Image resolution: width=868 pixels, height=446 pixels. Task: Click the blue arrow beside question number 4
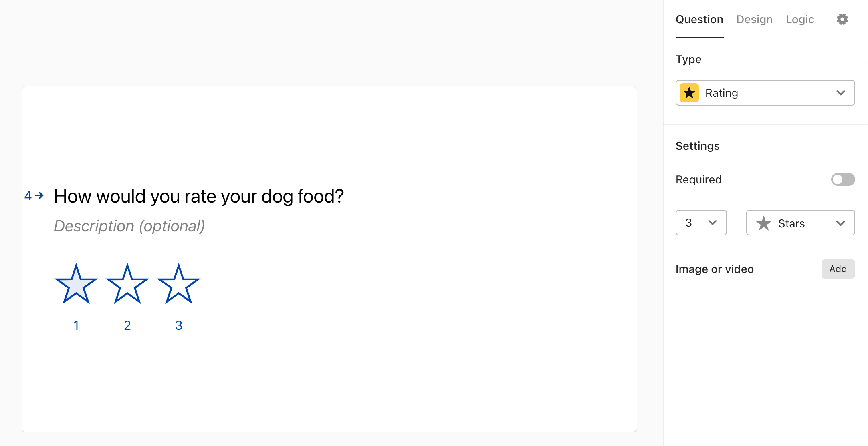click(x=40, y=195)
